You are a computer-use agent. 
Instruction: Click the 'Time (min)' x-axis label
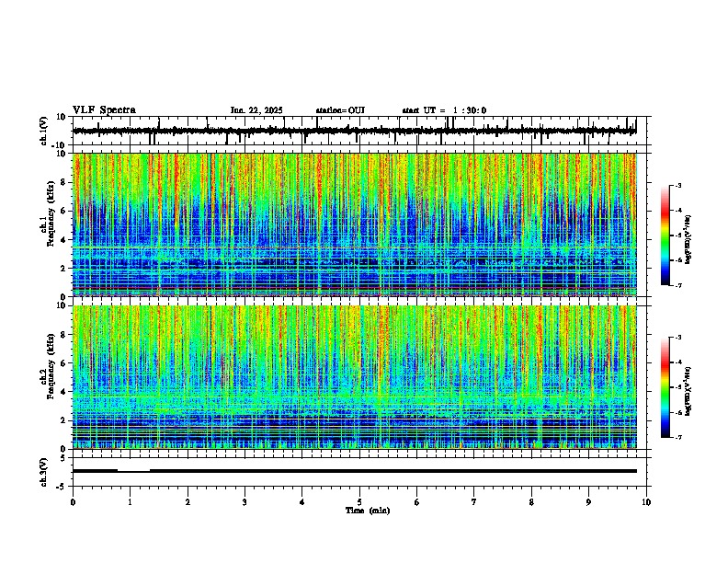pyautogui.click(x=368, y=511)
